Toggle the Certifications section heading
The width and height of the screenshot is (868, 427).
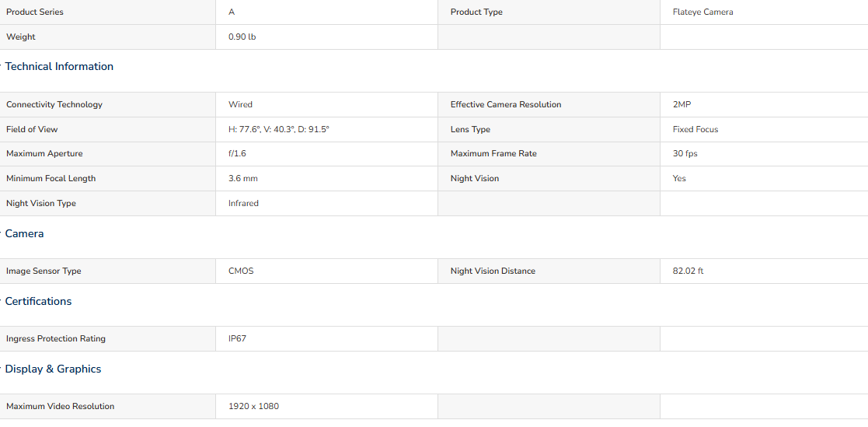(x=38, y=301)
